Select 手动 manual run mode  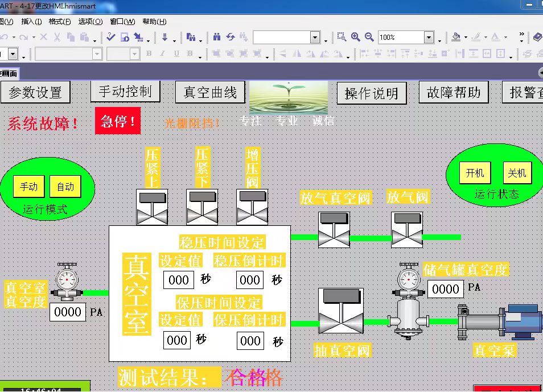coord(28,187)
